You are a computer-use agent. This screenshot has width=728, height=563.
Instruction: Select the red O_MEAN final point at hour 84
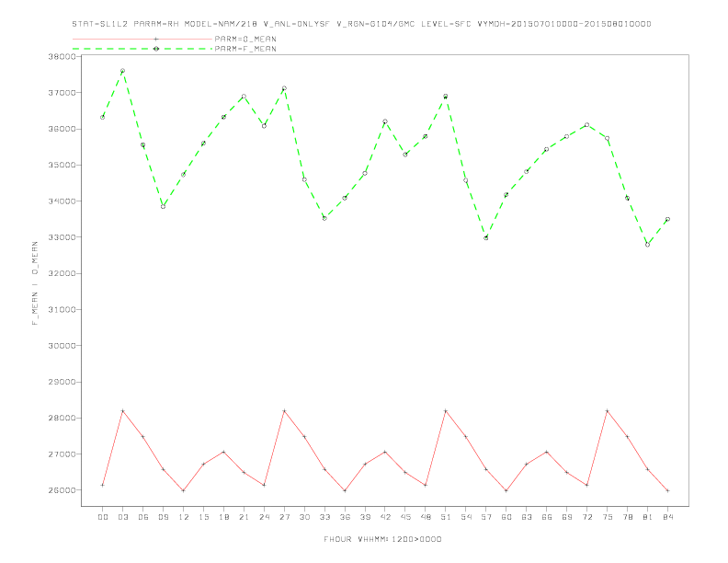coord(667,490)
